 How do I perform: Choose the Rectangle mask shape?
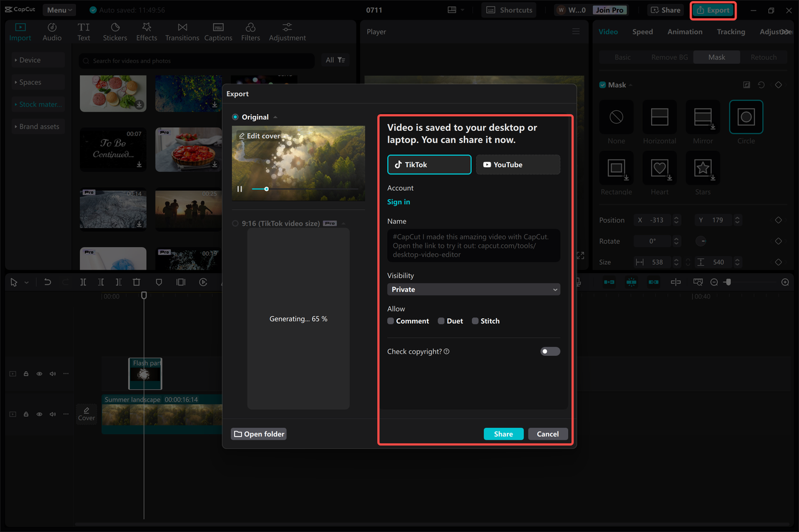(616, 168)
